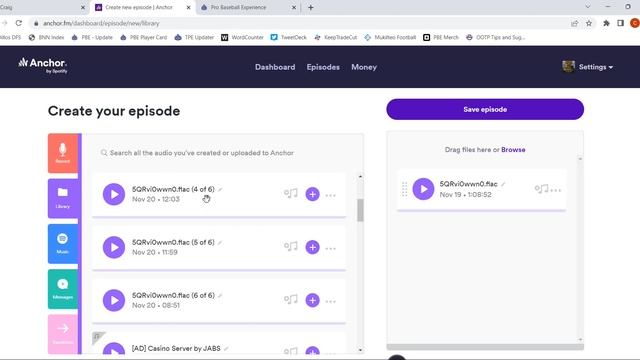The height and width of the screenshot is (360, 640).
Task: Go to Dashboard in the navigation
Action: [275, 67]
